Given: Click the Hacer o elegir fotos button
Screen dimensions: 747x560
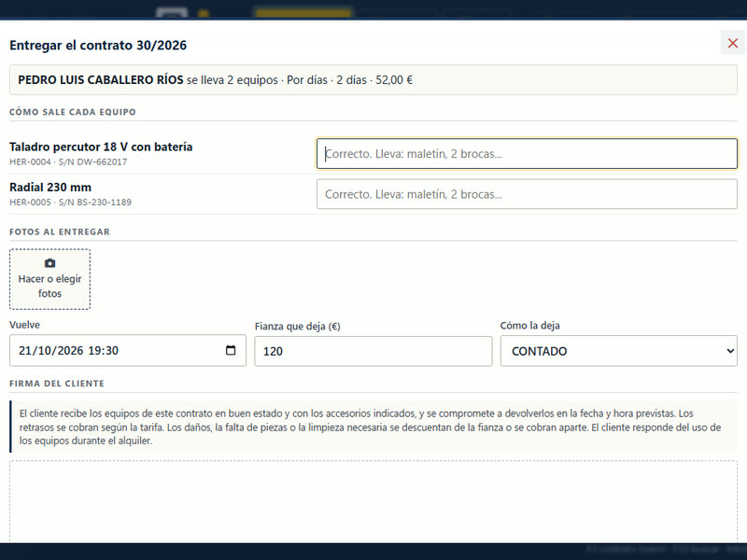Looking at the screenshot, I should 50,279.
